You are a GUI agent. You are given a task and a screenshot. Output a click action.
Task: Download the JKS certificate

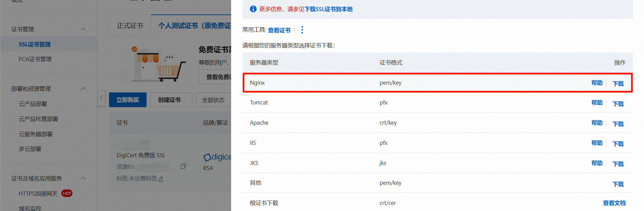coord(618,164)
